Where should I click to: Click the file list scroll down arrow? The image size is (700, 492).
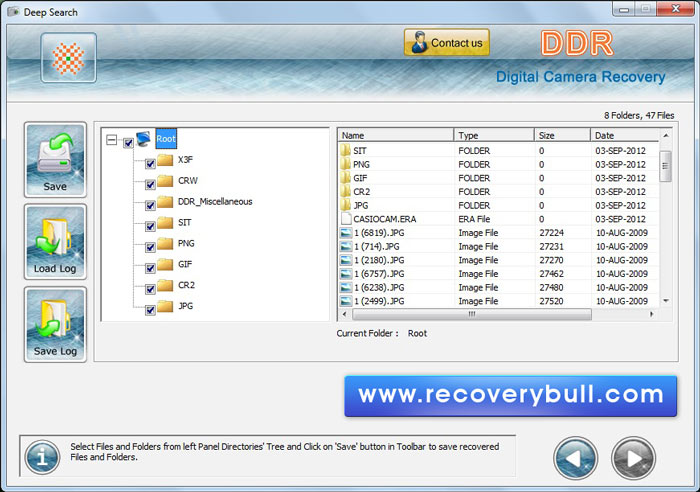click(x=666, y=301)
